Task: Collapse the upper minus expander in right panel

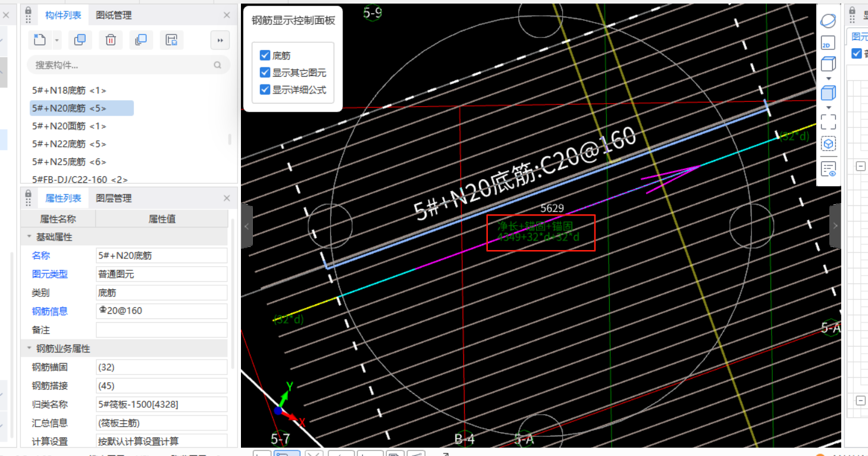Action: pos(860,166)
